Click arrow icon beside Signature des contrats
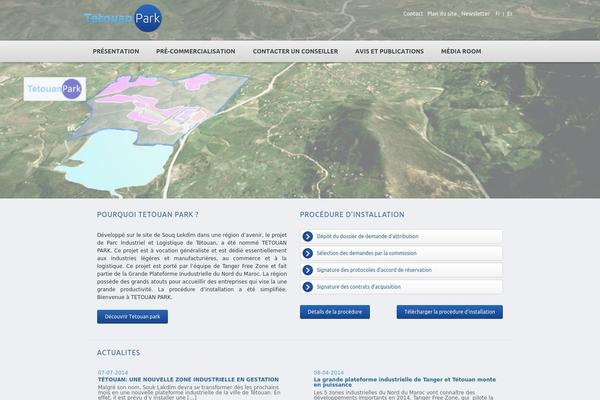Viewport: 600px width, 400px height. click(308, 287)
